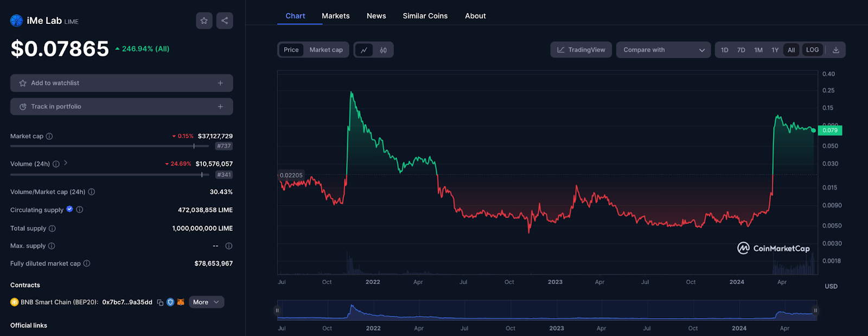Image resolution: width=868 pixels, height=336 pixels.
Task: Open the News tab
Action: (x=376, y=16)
